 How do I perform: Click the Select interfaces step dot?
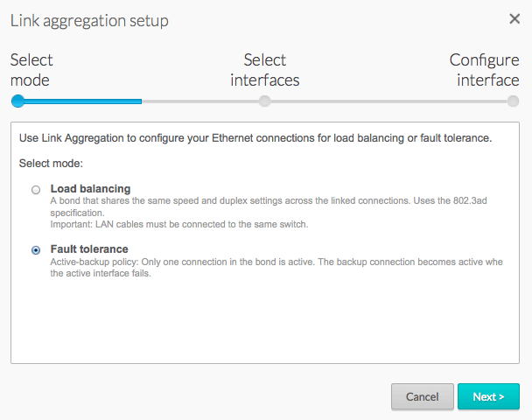(x=264, y=101)
